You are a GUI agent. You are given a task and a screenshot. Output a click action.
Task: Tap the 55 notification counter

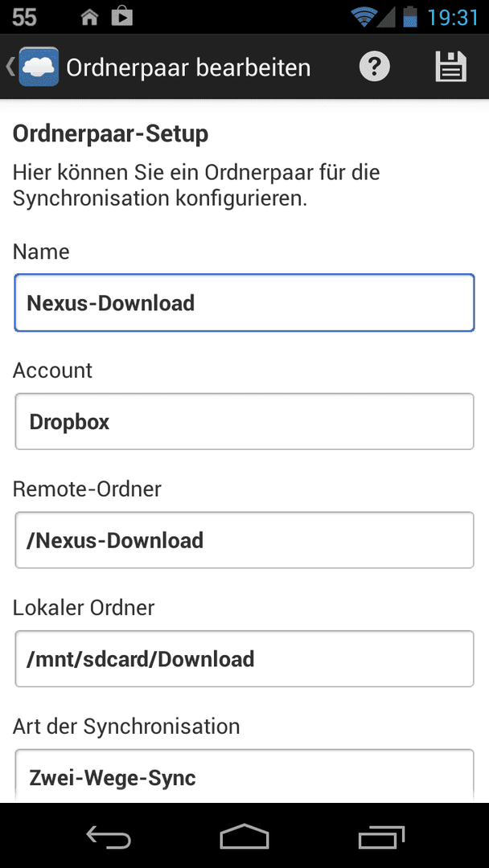(x=24, y=18)
